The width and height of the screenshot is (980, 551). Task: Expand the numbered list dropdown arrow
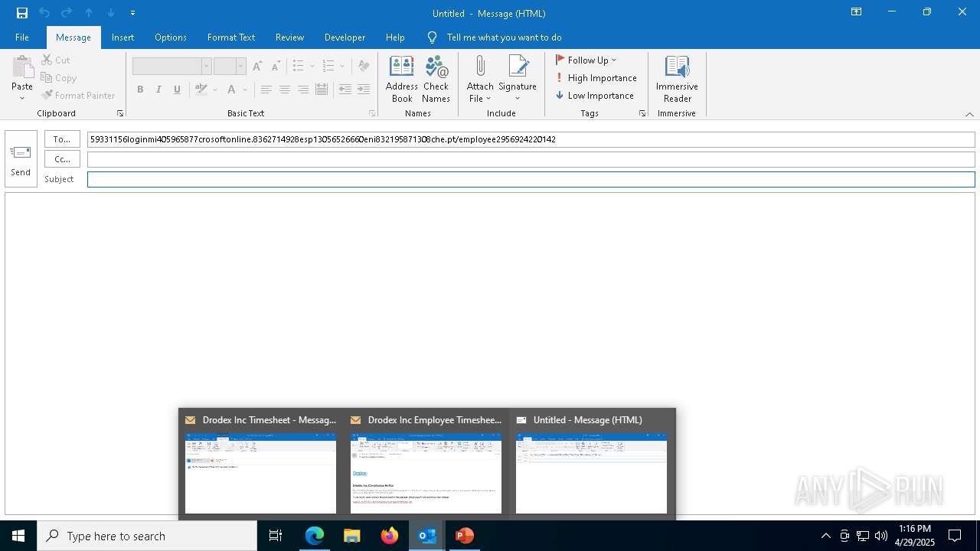pyautogui.click(x=342, y=67)
